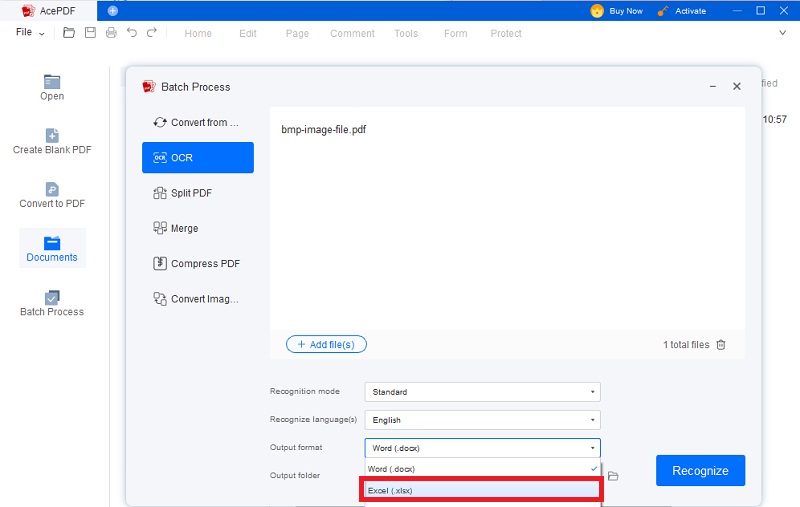Add new tab with plus icon
The width and height of the screenshot is (800, 507).
[x=113, y=11]
